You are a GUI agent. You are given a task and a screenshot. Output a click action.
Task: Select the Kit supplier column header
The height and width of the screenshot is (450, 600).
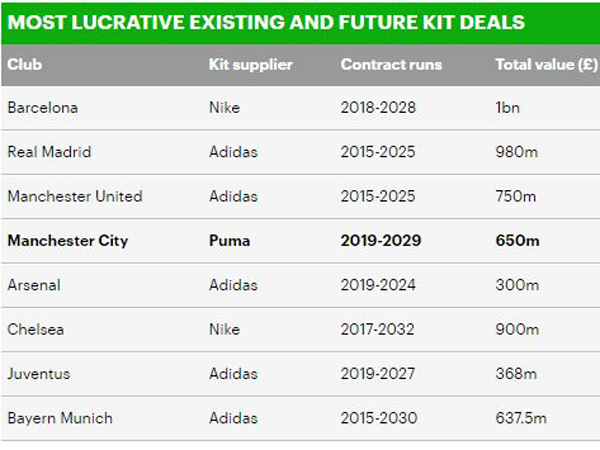[x=250, y=65]
